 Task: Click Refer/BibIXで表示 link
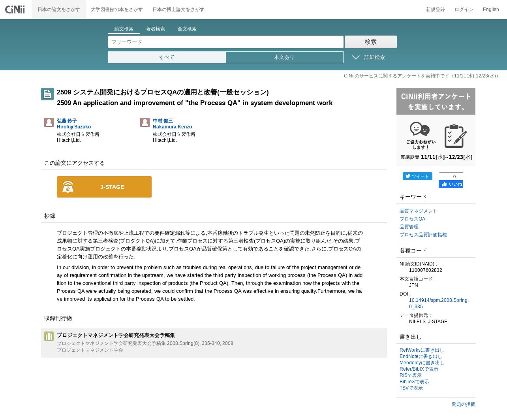coord(419,369)
